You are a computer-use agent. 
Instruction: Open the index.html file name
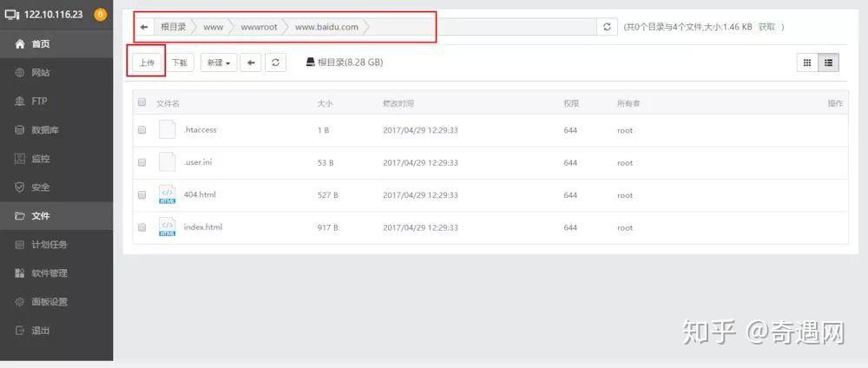(202, 227)
